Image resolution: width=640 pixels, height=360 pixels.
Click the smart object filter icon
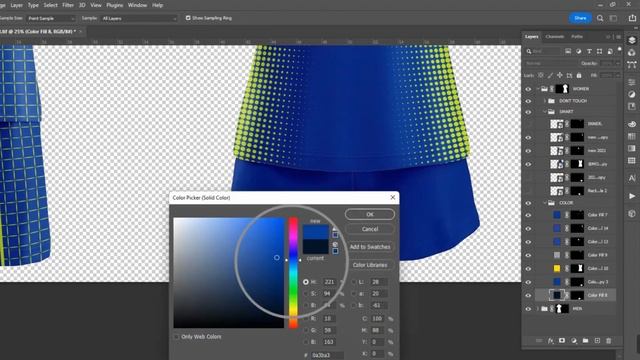610,51
